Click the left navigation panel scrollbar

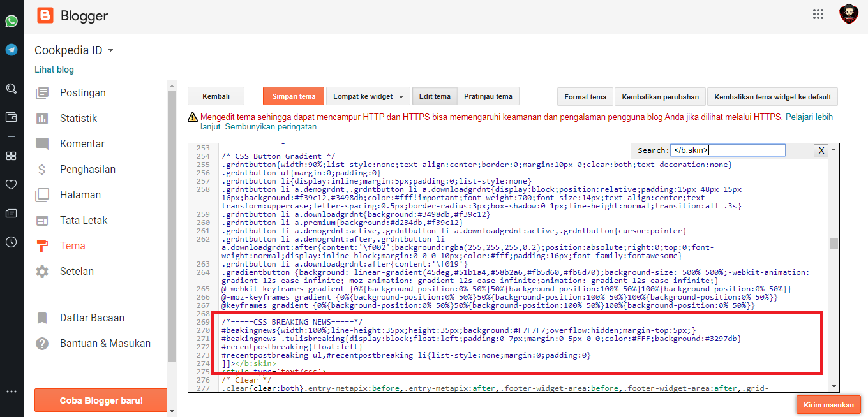(x=171, y=226)
